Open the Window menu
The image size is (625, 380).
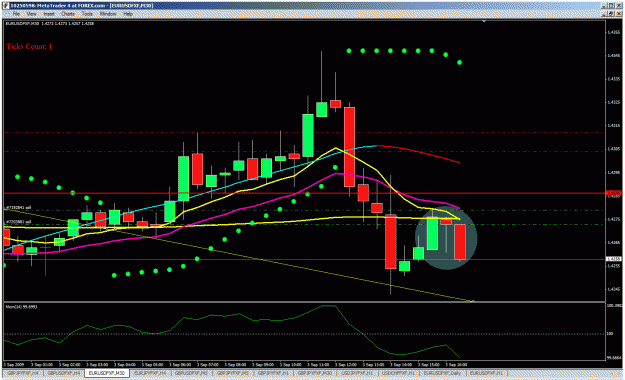coord(108,14)
